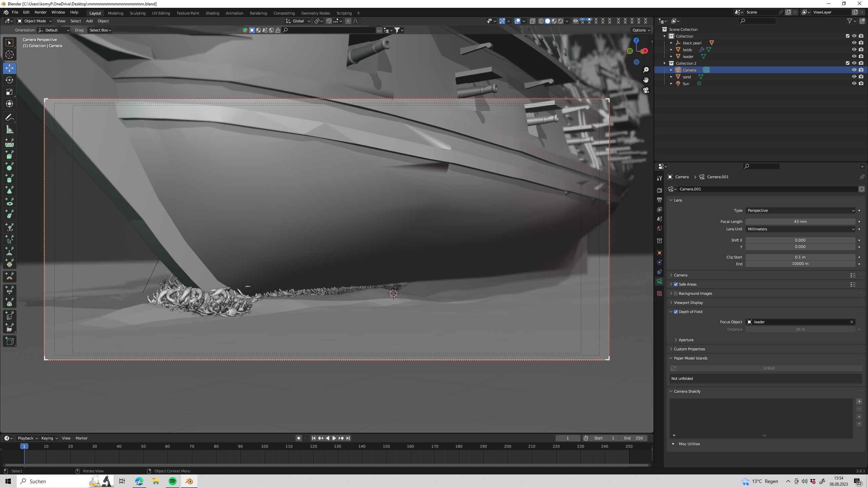Screen dimensions: 868x488
Task: Open the Lens Unit dropdown
Action: (x=800, y=229)
